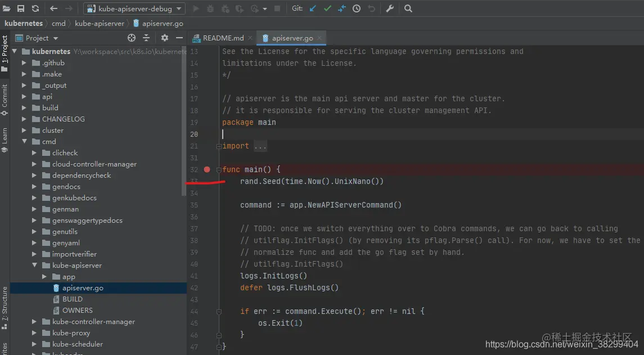This screenshot has height=355, width=644.
Task: Click the Select Opened File target icon
Action: (132, 38)
